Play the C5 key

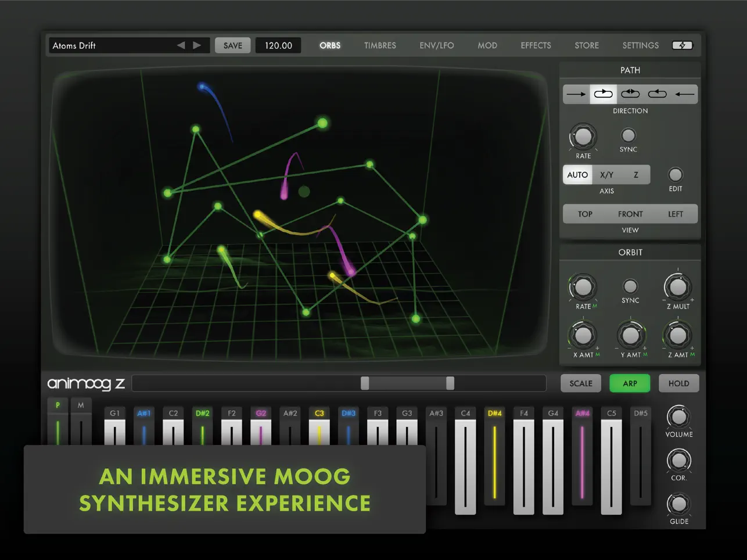tap(611, 461)
